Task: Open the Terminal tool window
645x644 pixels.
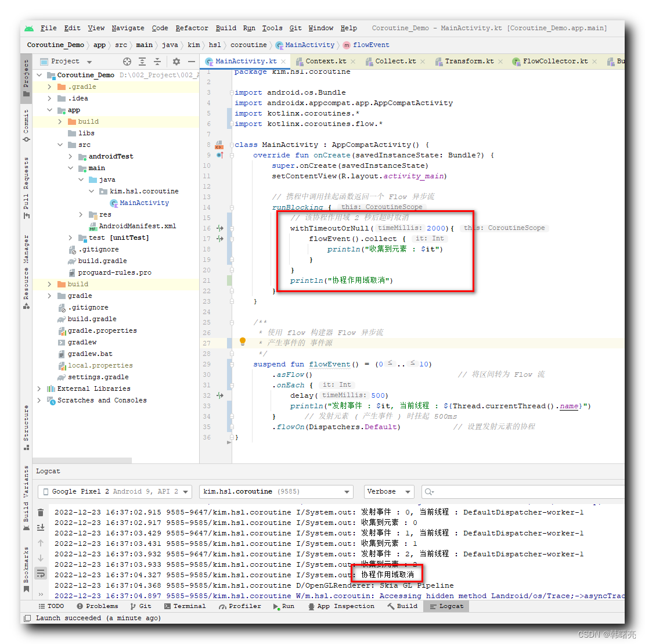Action: [185, 606]
